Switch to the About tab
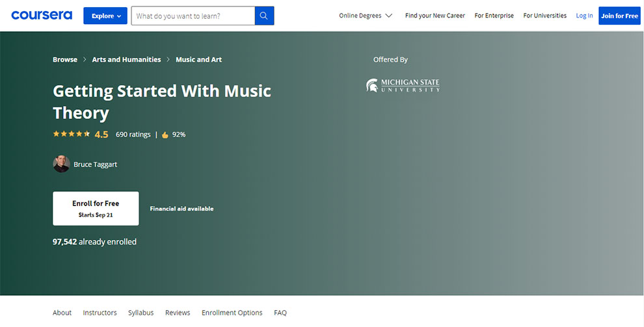The height and width of the screenshot is (327, 644). (62, 313)
